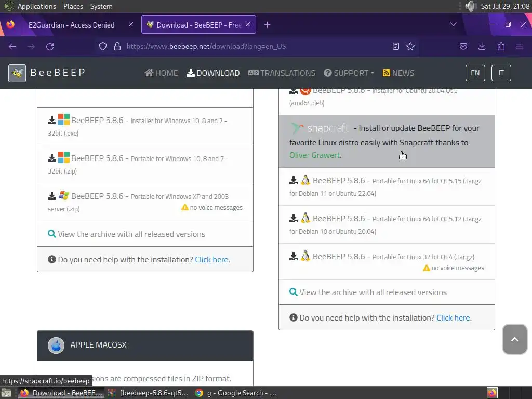Open the DOWNLOAD navigation link

[x=213, y=73]
